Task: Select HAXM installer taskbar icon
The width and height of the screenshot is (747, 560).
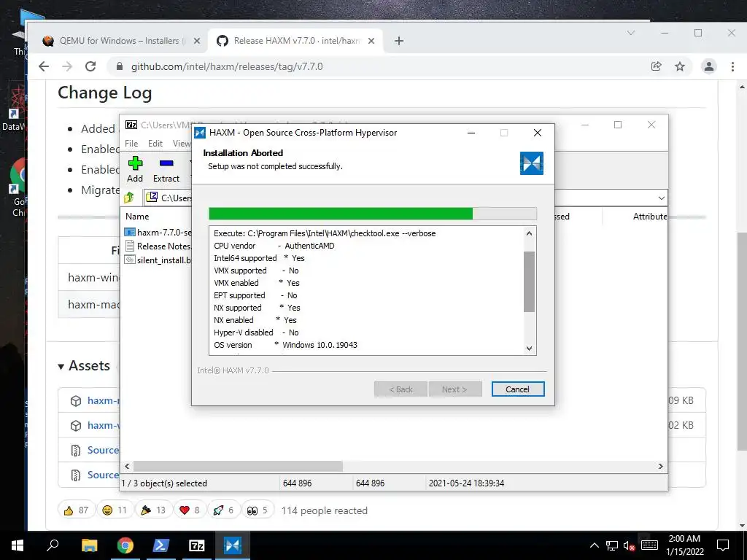Action: point(233,545)
